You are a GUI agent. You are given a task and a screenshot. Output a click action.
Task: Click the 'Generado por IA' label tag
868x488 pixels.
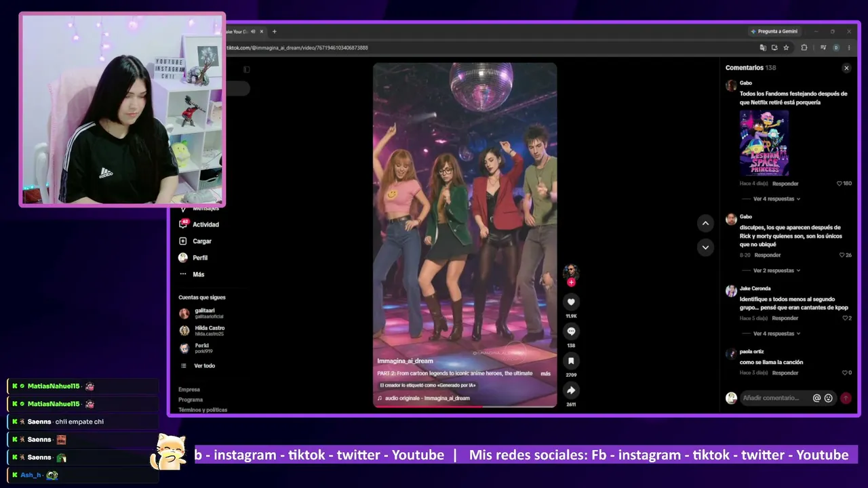(x=428, y=386)
